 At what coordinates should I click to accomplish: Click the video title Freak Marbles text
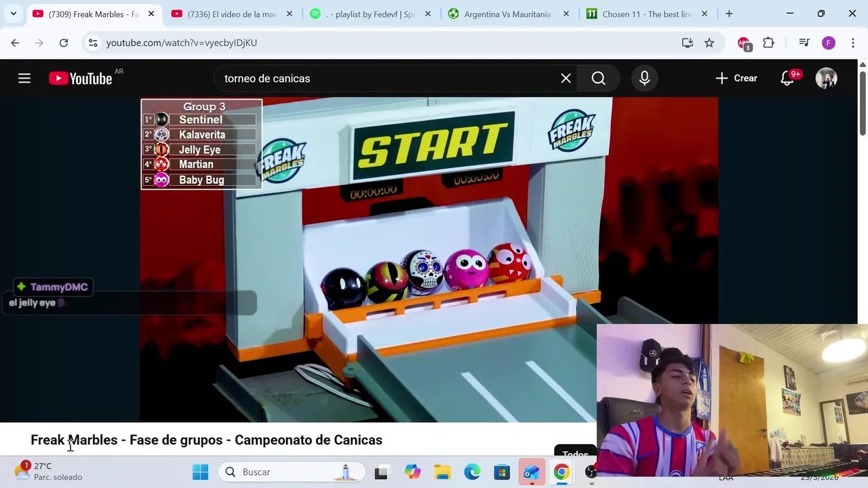tap(206, 440)
